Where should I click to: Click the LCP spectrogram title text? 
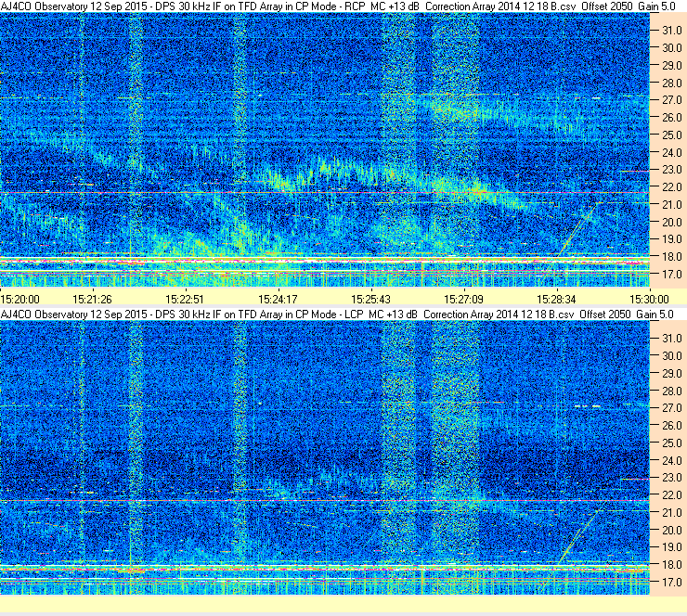pos(337,314)
